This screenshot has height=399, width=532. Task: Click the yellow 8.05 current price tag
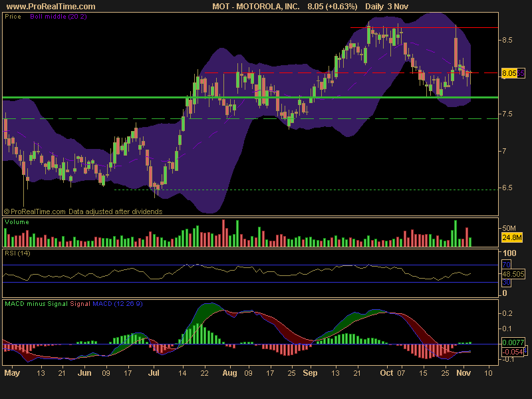(509, 73)
